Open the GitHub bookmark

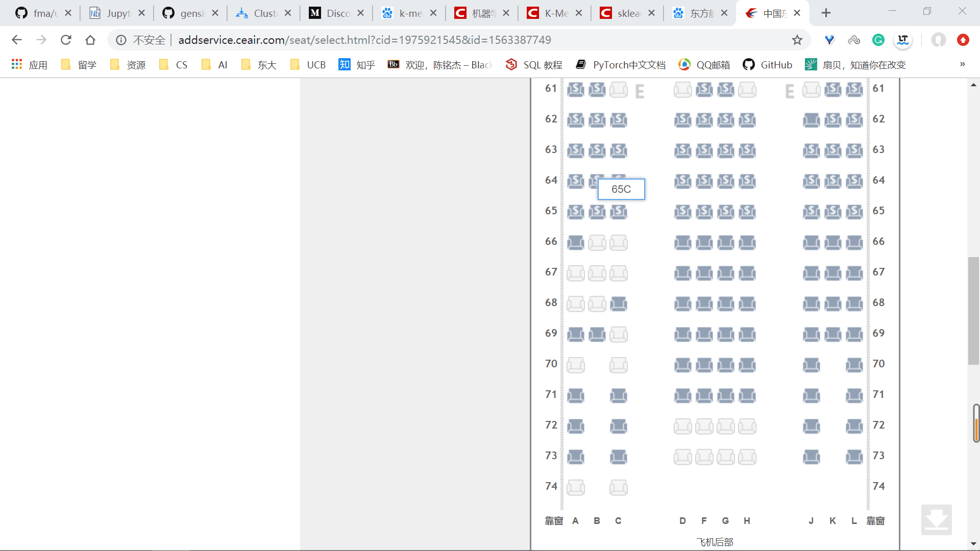[768, 65]
